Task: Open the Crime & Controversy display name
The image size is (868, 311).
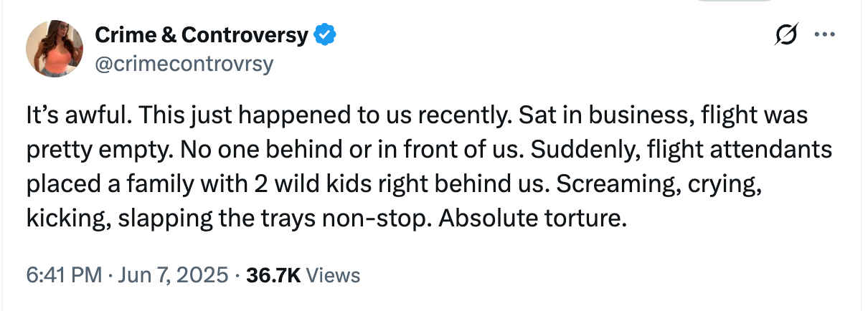Action: [202, 34]
